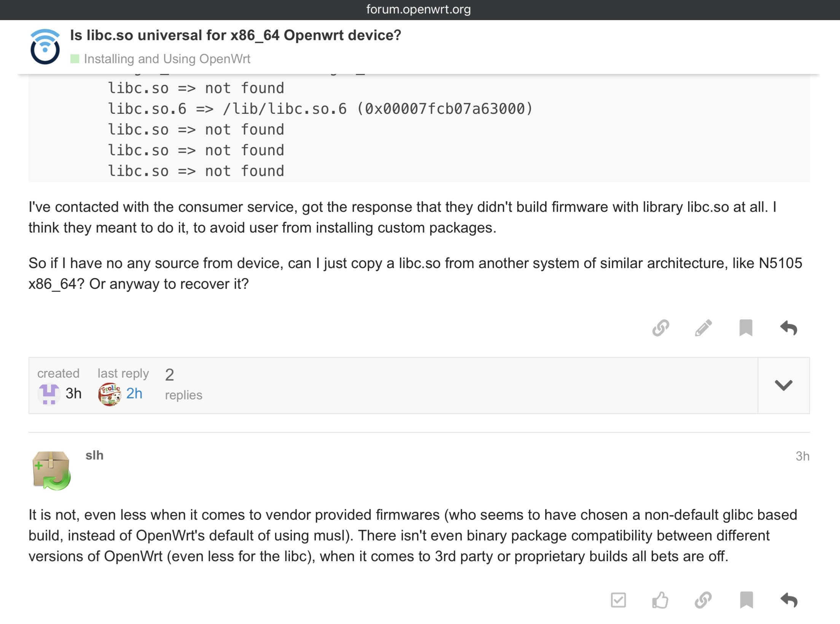Bookmark the original post
Screen dimensions: 840x624
746,328
